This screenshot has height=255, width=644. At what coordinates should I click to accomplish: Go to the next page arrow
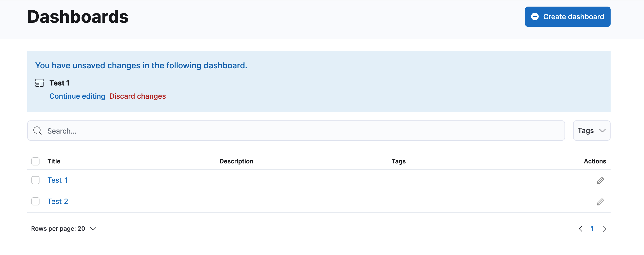click(605, 229)
